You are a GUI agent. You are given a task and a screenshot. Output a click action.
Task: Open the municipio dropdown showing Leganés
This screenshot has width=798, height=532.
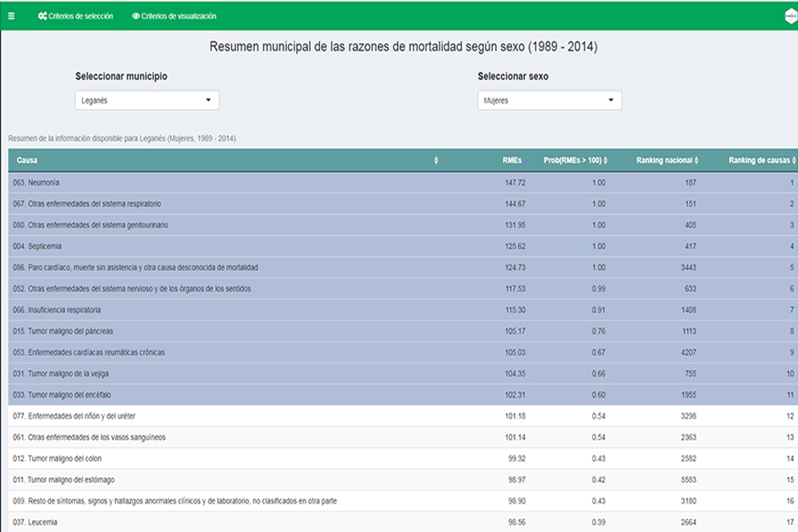coord(147,101)
